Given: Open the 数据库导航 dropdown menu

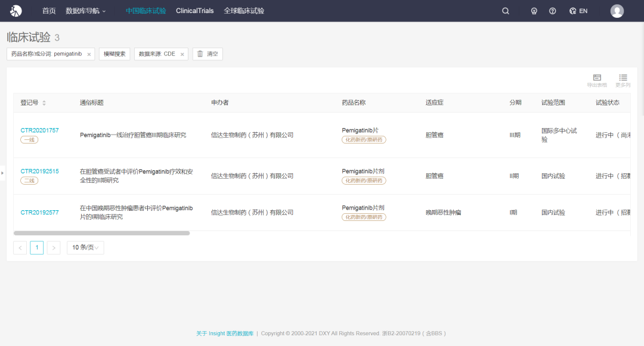Looking at the screenshot, I should [85, 11].
